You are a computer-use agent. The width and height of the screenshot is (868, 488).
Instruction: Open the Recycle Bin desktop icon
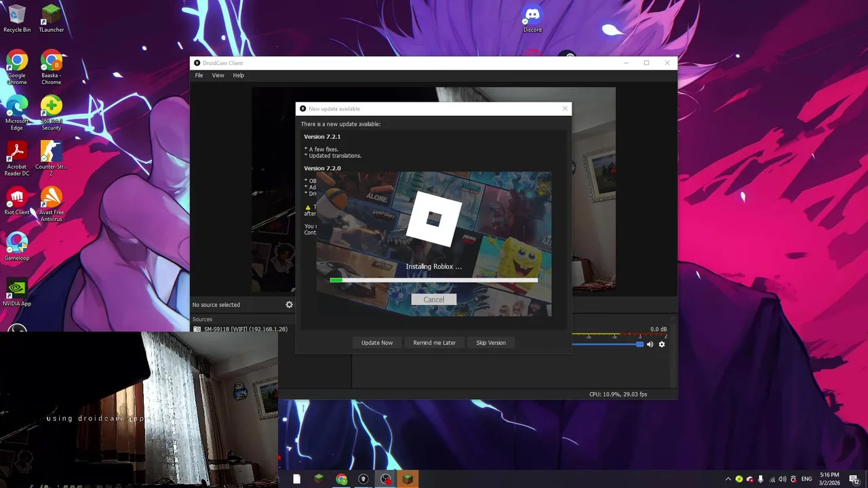17,19
